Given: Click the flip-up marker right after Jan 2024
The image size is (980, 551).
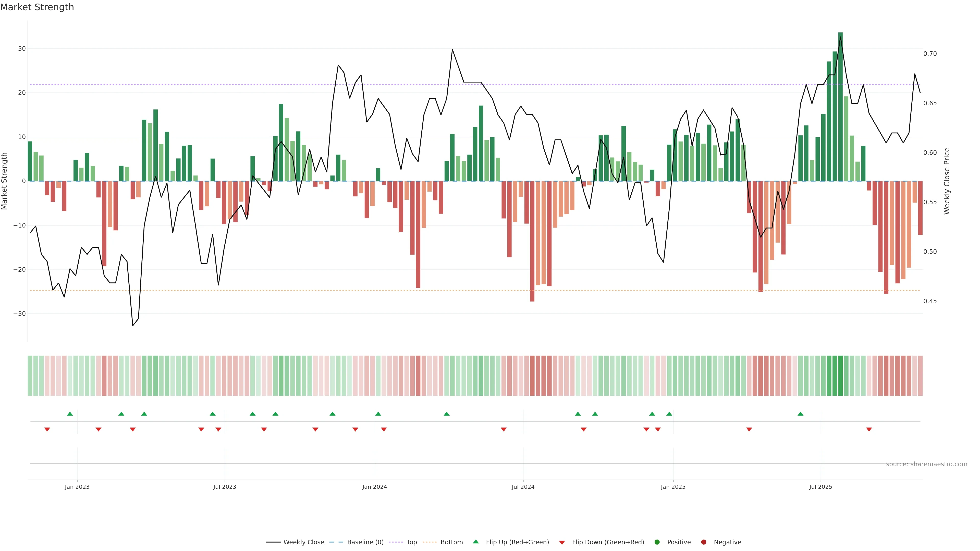Looking at the screenshot, I should (x=378, y=414).
